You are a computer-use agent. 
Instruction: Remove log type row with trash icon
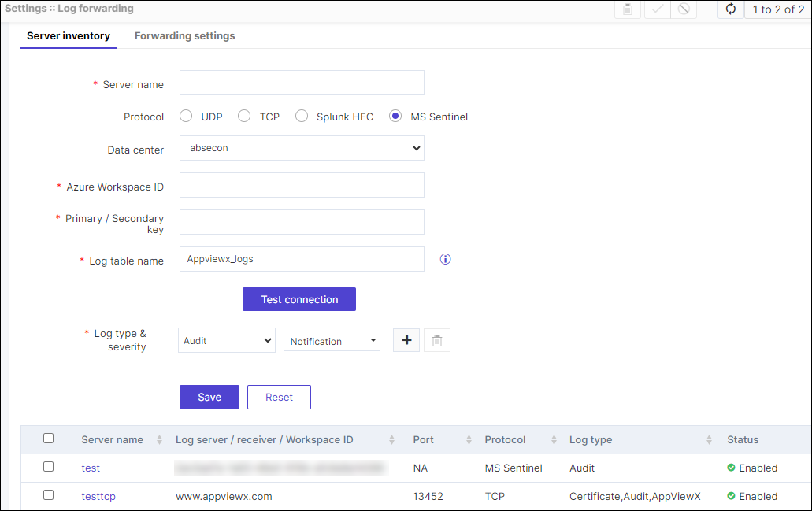click(x=437, y=340)
